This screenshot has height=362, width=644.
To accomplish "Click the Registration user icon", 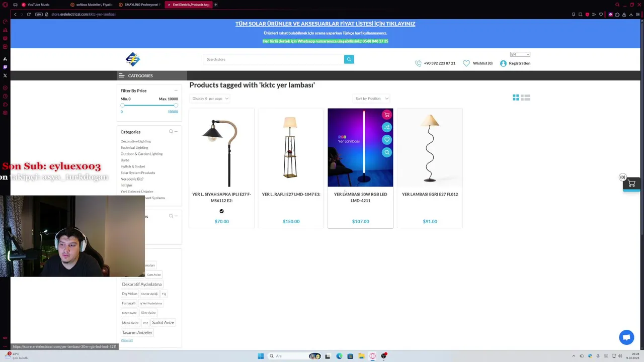I will [503, 63].
